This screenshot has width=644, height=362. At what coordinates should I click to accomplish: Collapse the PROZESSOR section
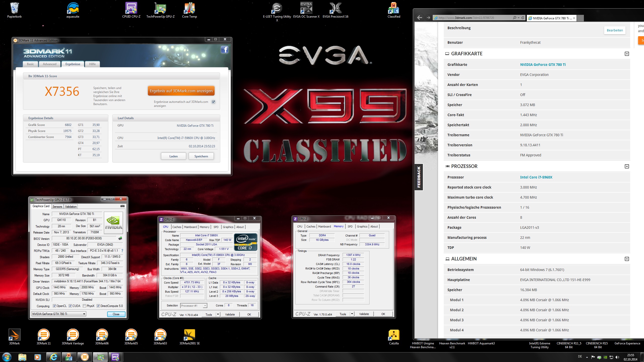click(x=627, y=166)
